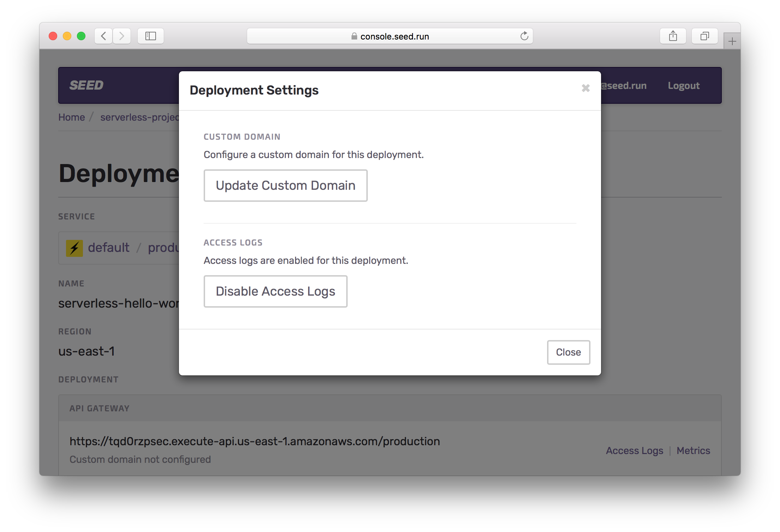Open the Metrics link for API Gateway
The width and height of the screenshot is (780, 532).
[693, 451]
